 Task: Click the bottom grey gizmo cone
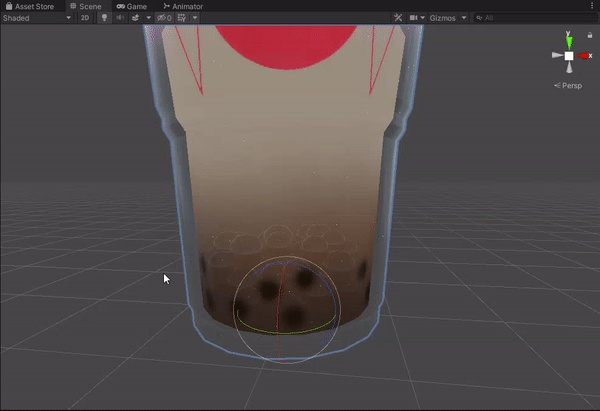click(569, 68)
